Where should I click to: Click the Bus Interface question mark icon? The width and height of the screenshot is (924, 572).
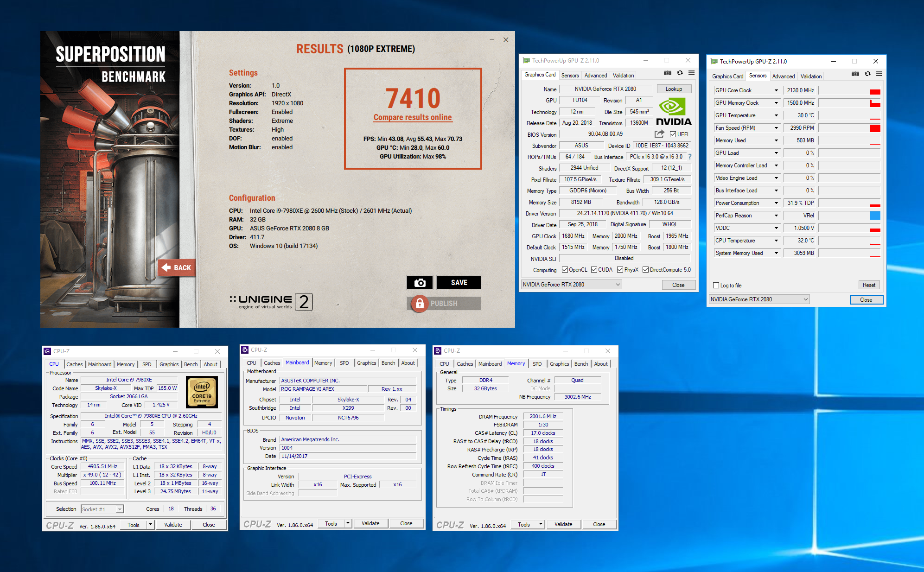coord(690,157)
